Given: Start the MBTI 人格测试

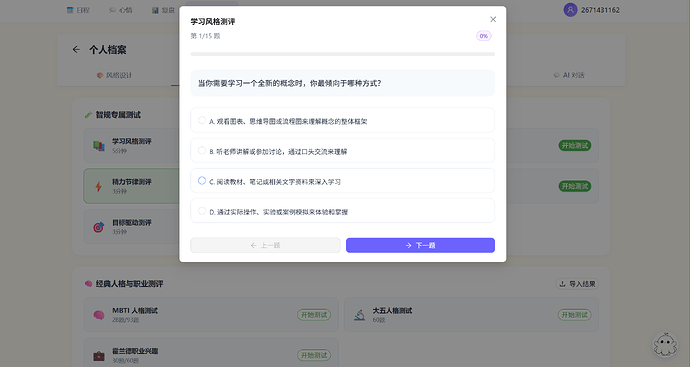Looking at the screenshot, I should point(314,315).
